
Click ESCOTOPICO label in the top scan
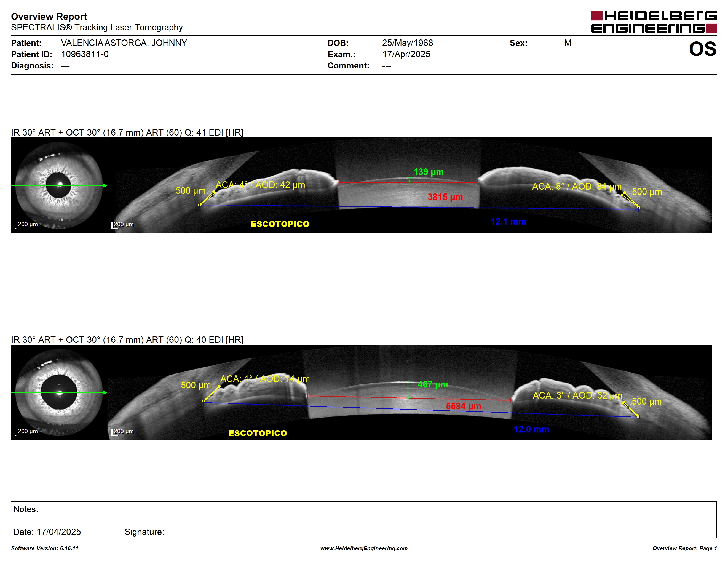coord(280,224)
